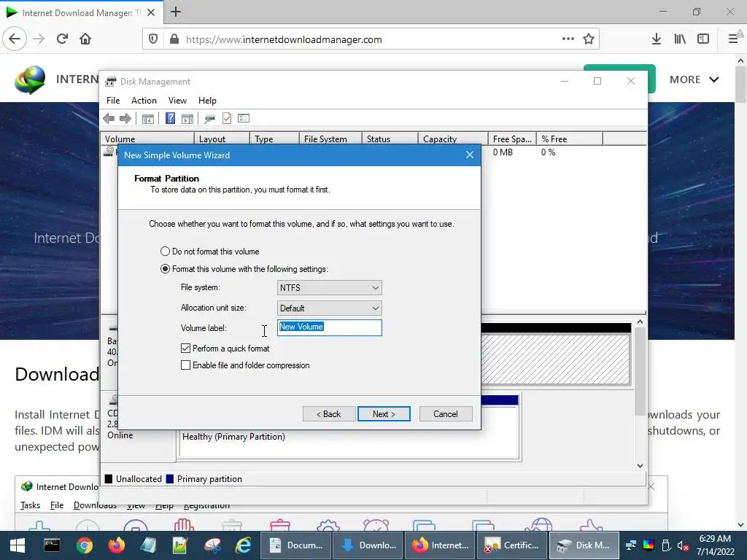Viewport: 747px width, 560px height.
Task: Open the File system NTFS dropdown
Action: click(329, 287)
